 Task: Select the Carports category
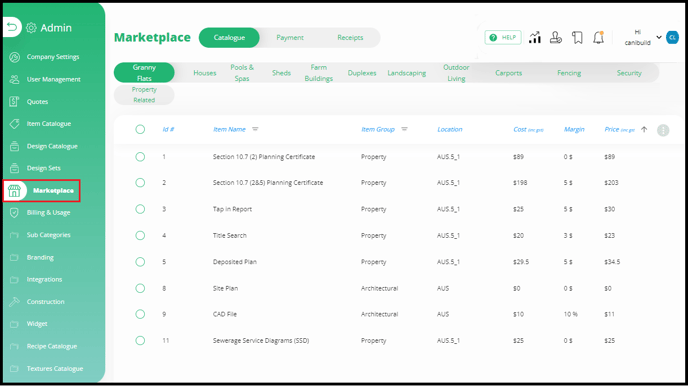tap(509, 73)
